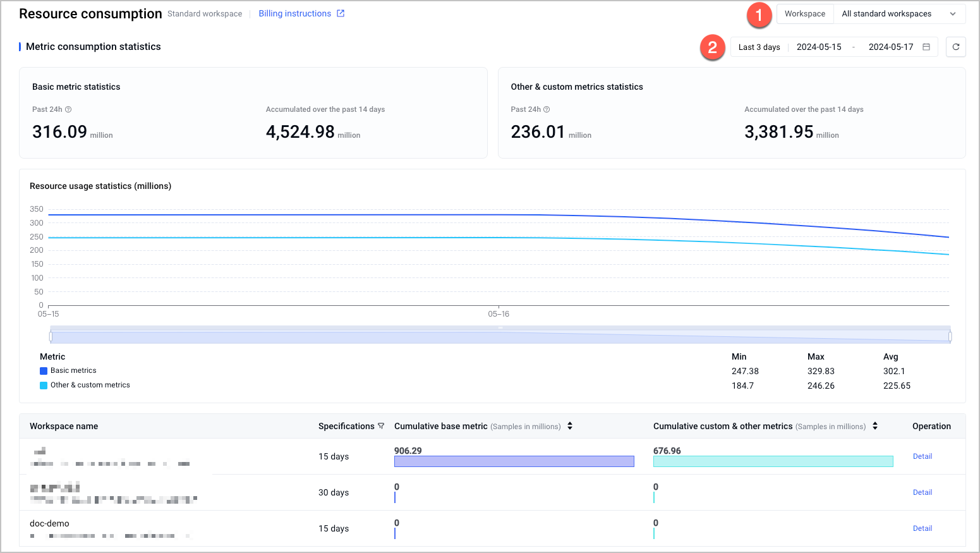Click the chart zoom range slider bar

(500, 336)
